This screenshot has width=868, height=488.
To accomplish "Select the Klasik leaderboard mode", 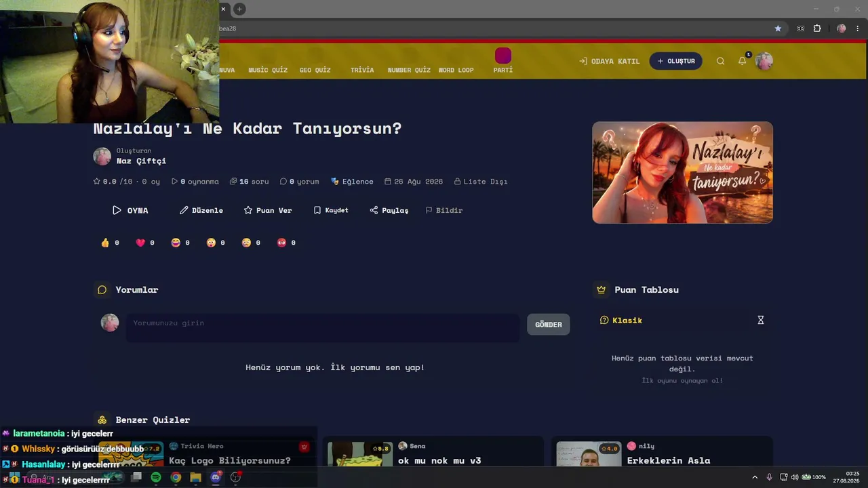I will point(621,320).
